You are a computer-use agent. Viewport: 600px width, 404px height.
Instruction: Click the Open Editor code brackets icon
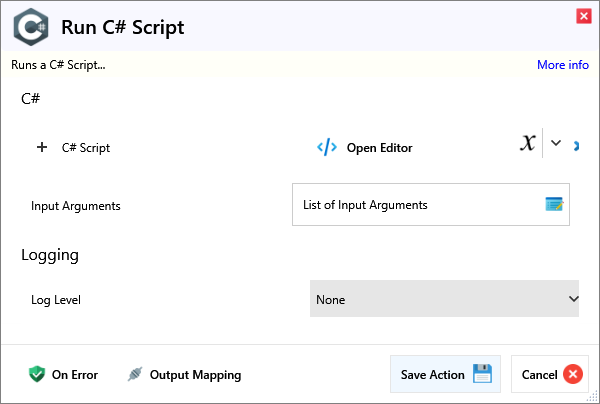[327, 147]
